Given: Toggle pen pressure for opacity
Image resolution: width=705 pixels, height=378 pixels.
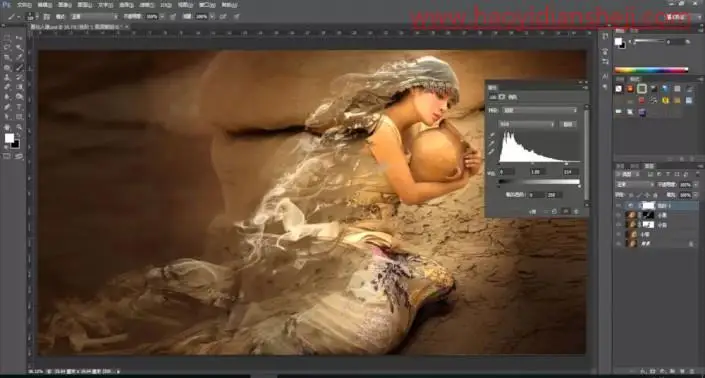Looking at the screenshot, I should coord(173,17).
